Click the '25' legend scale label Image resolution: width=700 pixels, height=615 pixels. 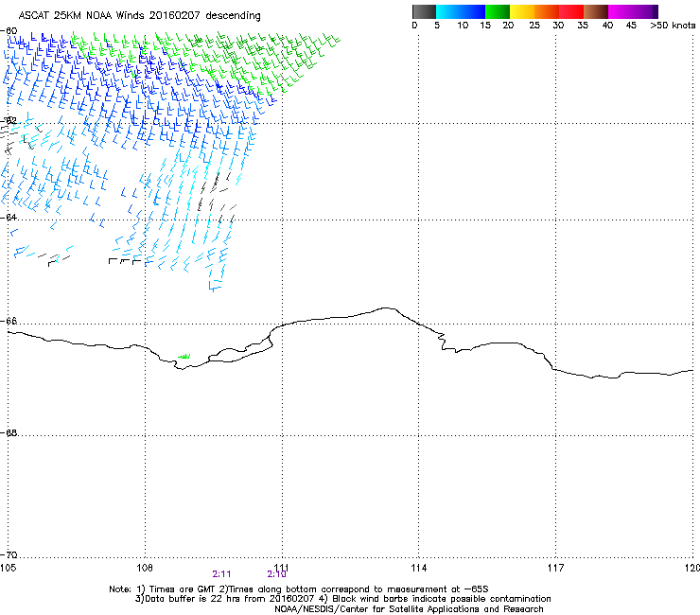coord(534,26)
